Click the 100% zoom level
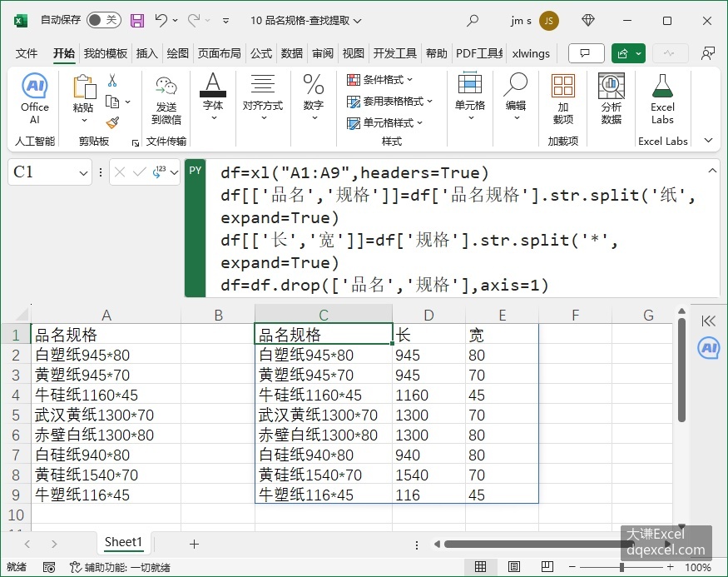Image resolution: width=728 pixels, height=577 pixels. (698, 567)
